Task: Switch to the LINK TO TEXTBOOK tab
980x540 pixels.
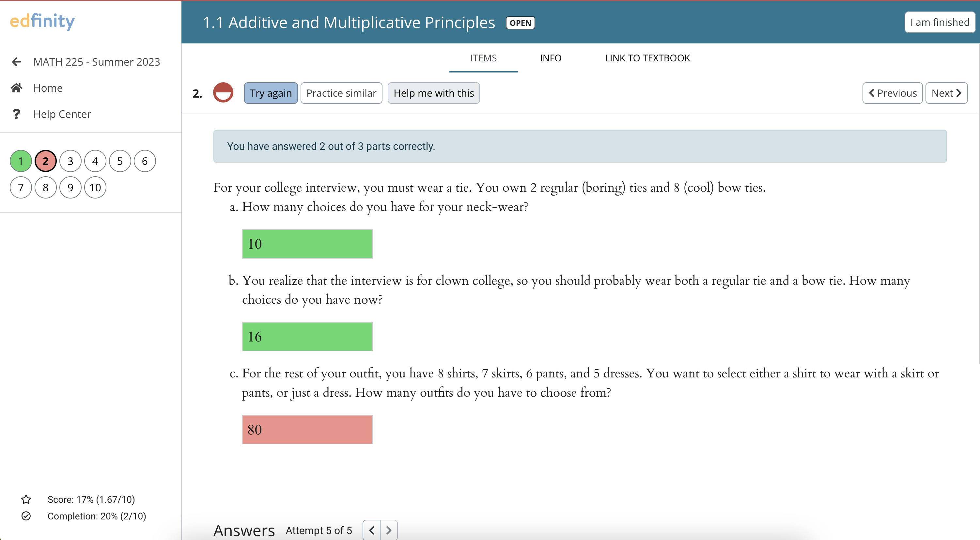Action: point(647,58)
